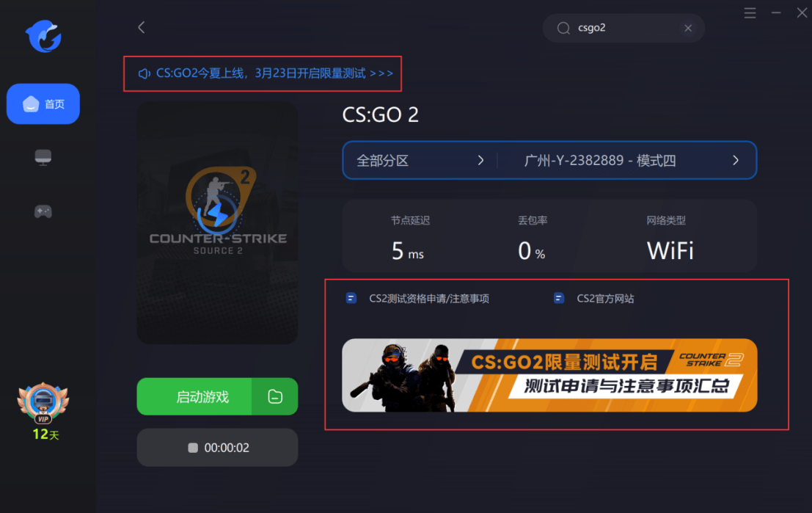Click the chevron next to 全部分区
This screenshot has height=513, width=812.
480,161
